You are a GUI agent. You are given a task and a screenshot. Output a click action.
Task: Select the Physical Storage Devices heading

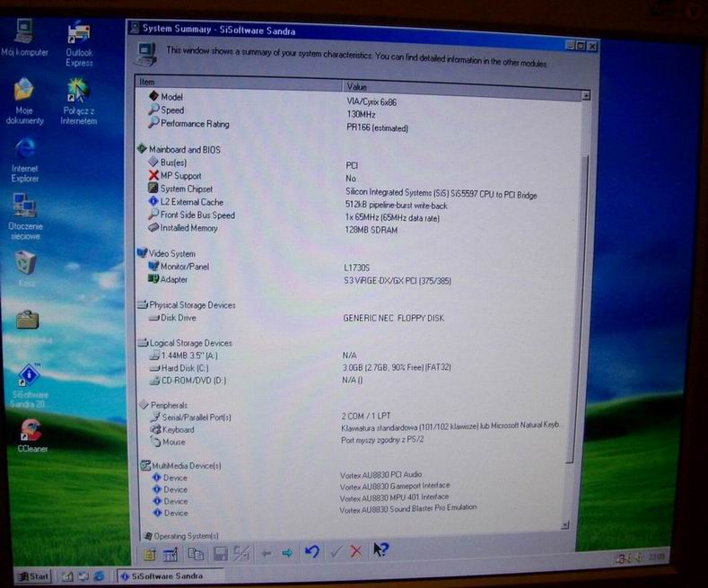point(187,305)
